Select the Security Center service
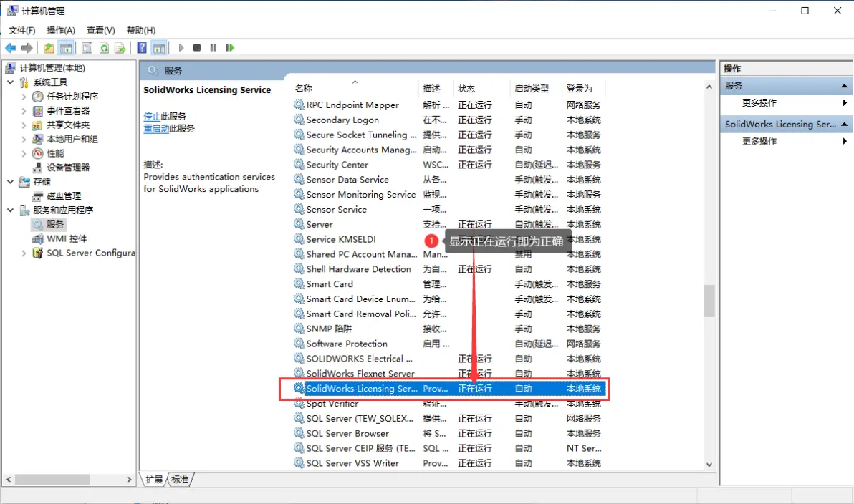Image resolution: width=854 pixels, height=504 pixels. tap(337, 165)
